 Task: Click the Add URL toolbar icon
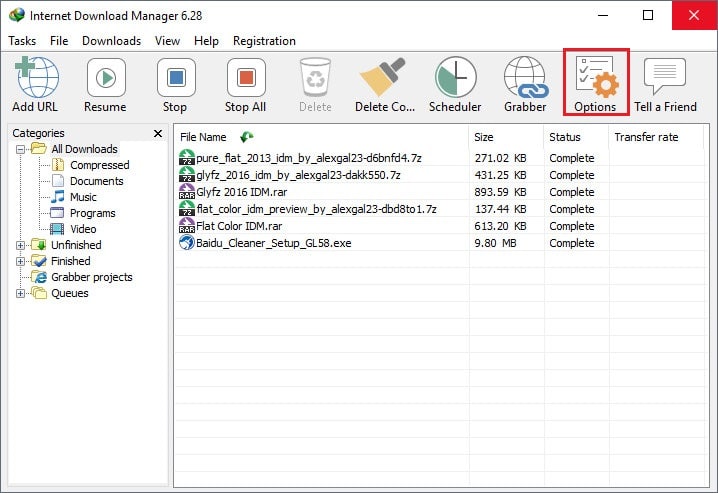[37, 77]
